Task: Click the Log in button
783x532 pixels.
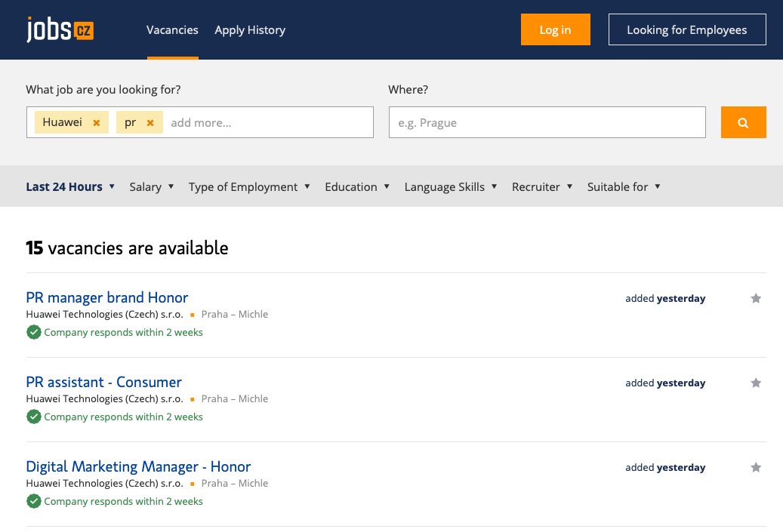Action: pos(555,29)
